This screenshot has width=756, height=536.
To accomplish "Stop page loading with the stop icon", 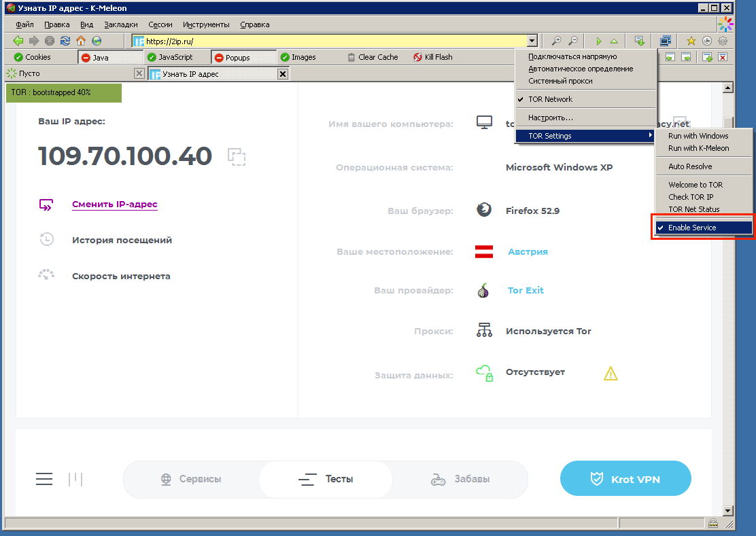I will [x=50, y=41].
